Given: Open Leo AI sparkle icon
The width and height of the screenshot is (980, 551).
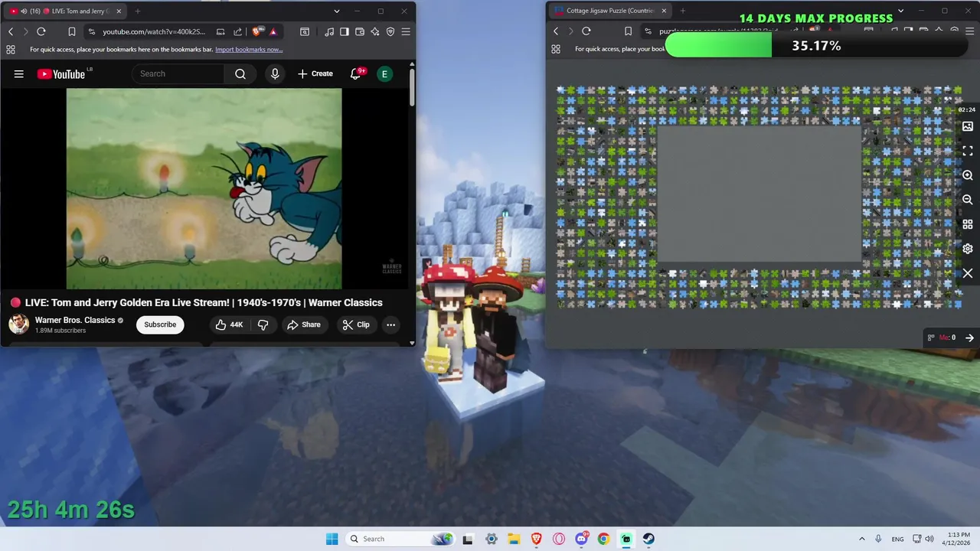Looking at the screenshot, I should tap(375, 31).
